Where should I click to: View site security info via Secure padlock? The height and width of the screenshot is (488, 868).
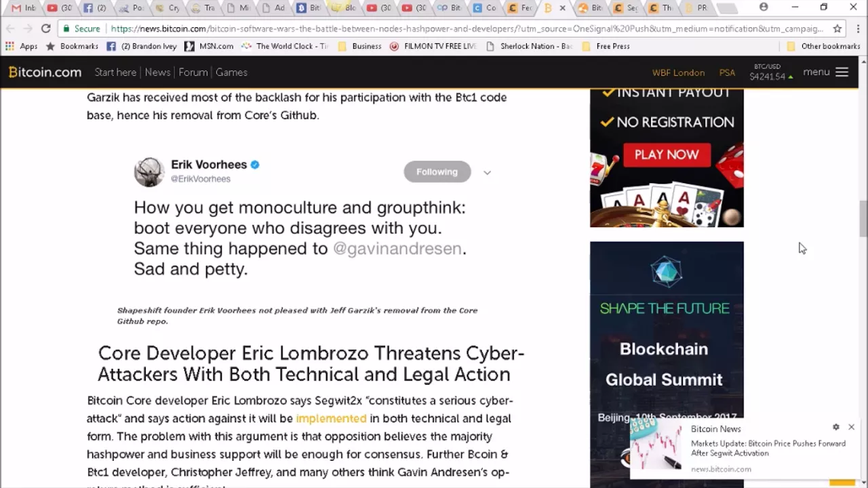point(82,28)
